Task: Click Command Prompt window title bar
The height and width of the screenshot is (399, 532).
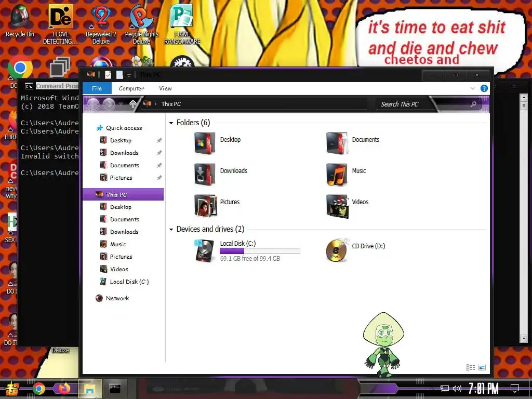Action: point(51,86)
